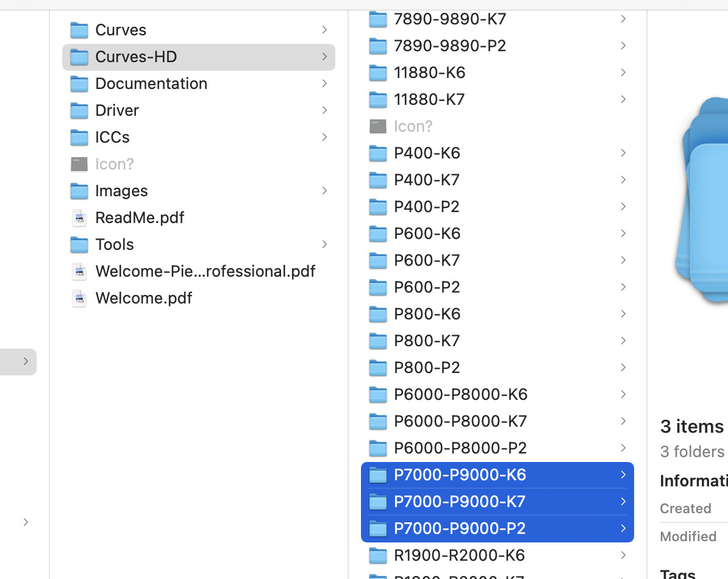Expand the R1900-R2000-K6 folder chevron

pos(623,555)
